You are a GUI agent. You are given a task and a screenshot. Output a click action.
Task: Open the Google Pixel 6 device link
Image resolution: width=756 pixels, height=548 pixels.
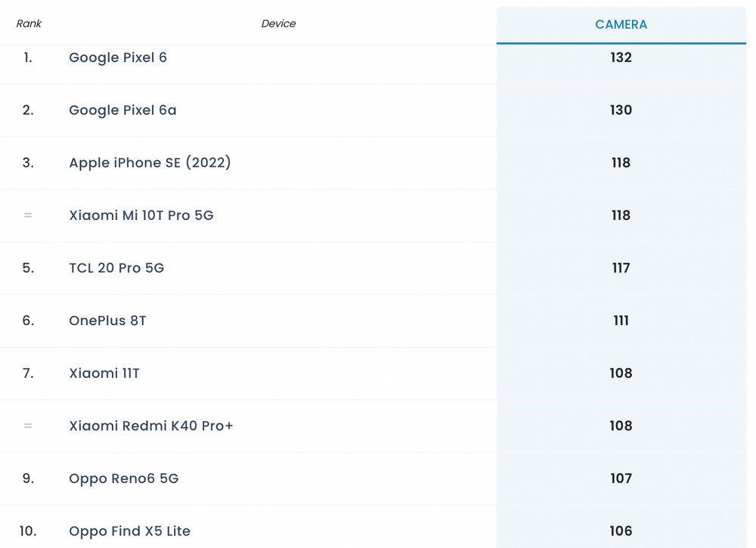118,57
